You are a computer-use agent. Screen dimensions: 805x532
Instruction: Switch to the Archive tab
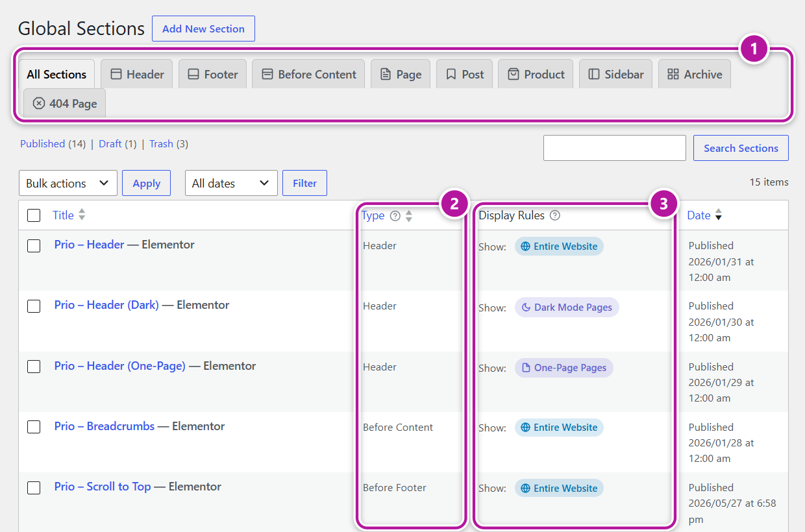click(x=695, y=74)
